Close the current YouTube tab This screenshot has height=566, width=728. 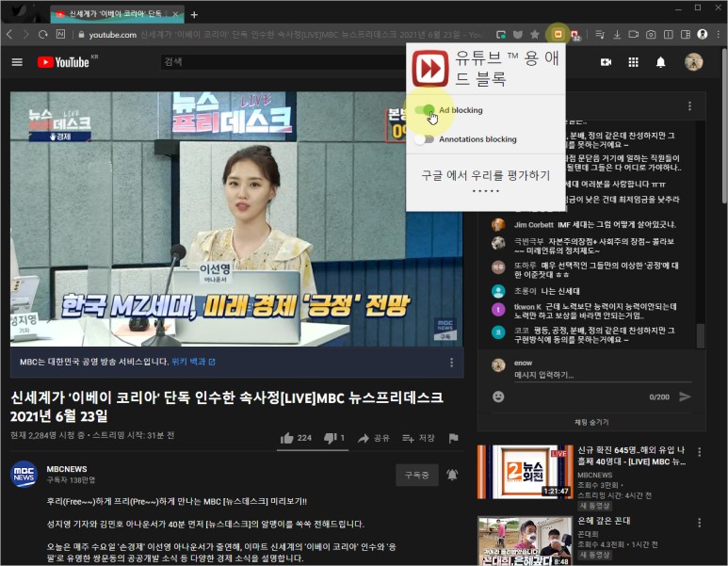[175, 14]
